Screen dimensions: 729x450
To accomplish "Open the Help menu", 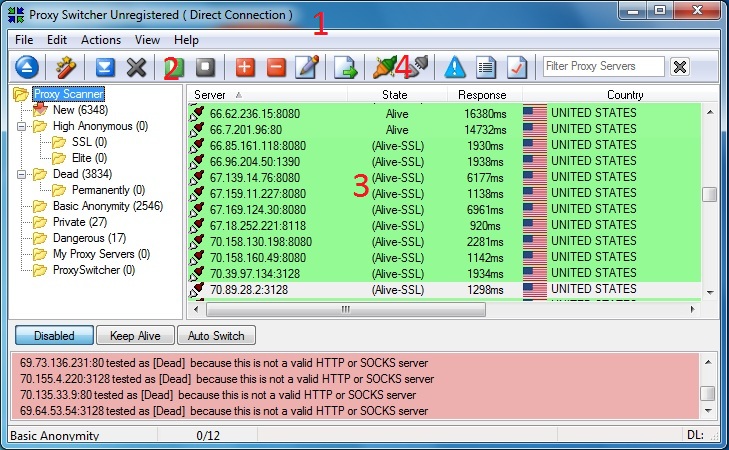I will 186,40.
